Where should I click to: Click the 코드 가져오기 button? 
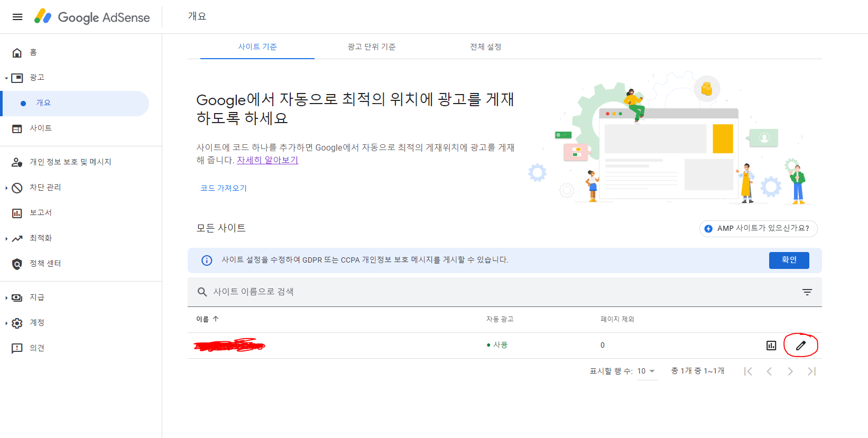[224, 188]
